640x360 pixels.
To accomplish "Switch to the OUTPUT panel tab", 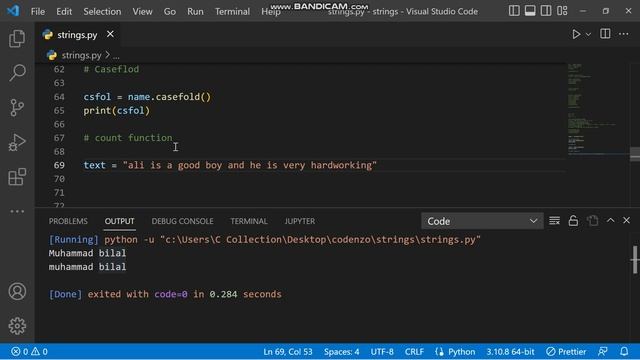I will tap(119, 221).
